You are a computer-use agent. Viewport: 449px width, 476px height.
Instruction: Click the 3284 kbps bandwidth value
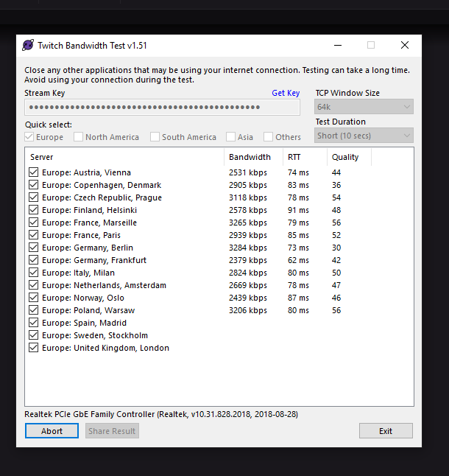[248, 248]
